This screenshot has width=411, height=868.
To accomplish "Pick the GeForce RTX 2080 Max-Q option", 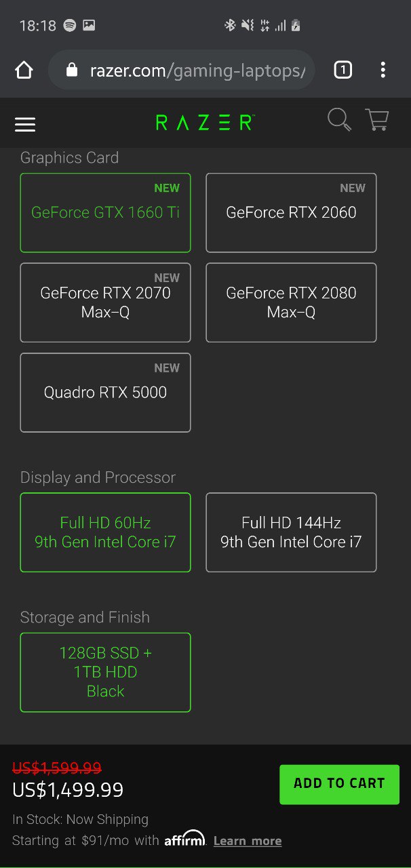I will point(291,302).
